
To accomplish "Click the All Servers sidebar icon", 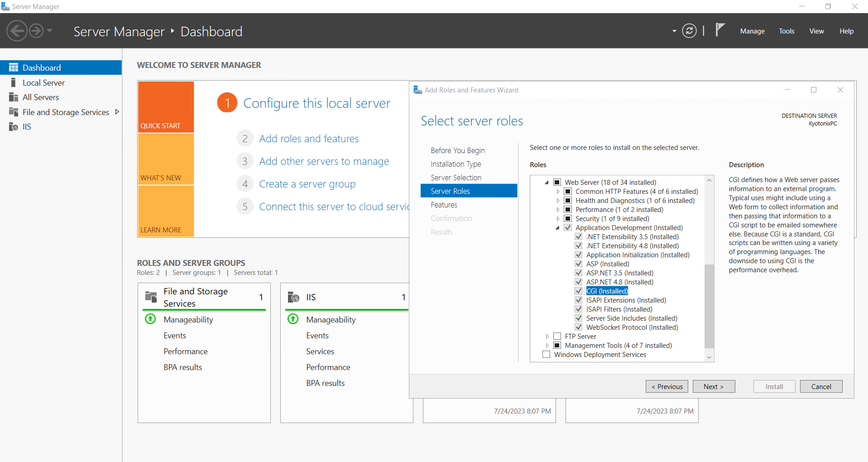I will (x=14, y=97).
